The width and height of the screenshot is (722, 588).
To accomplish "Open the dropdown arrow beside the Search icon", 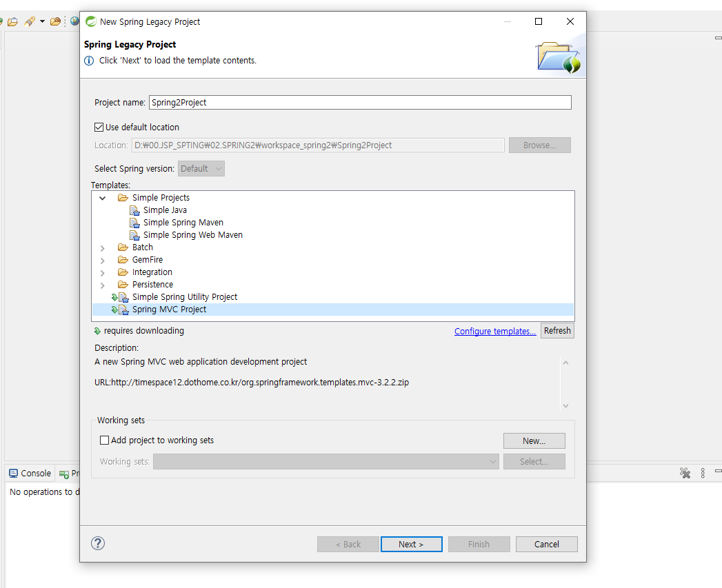I will 42,21.
